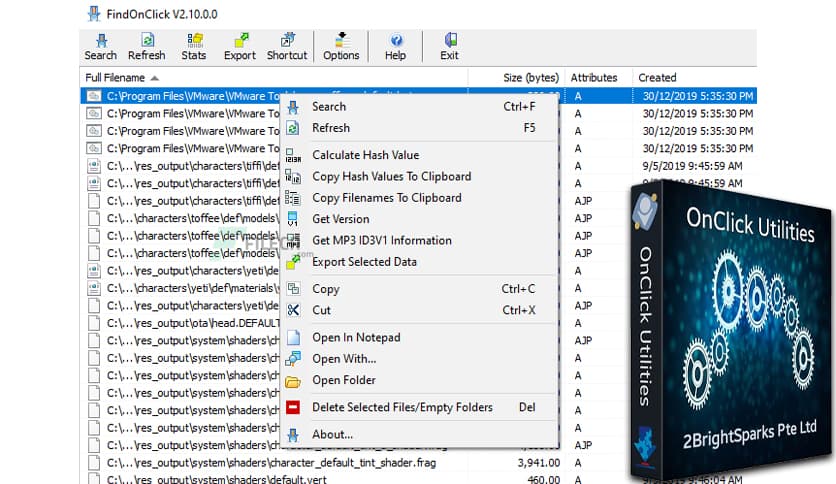This screenshot has height=484, width=836.
Task: Click the Refresh toolbar button
Action: 147,47
